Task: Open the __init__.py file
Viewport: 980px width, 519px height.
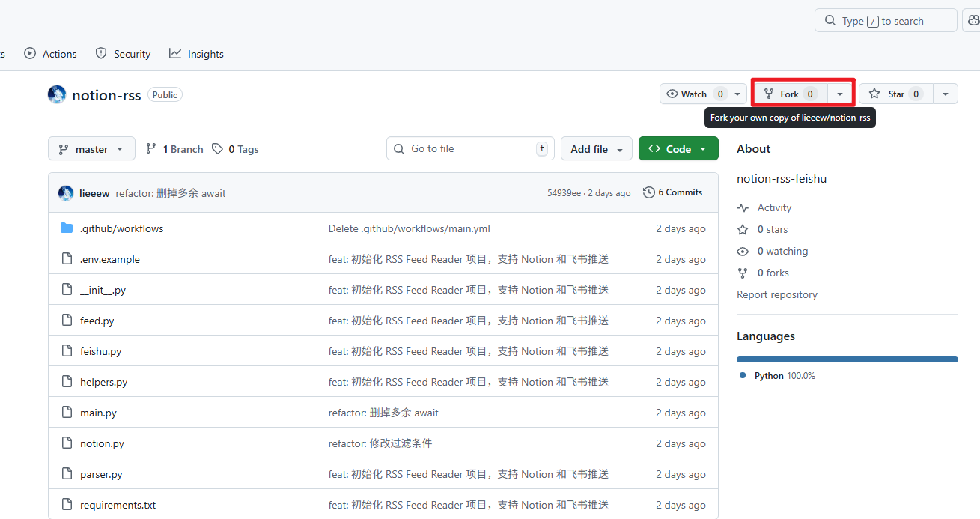Action: tap(103, 290)
